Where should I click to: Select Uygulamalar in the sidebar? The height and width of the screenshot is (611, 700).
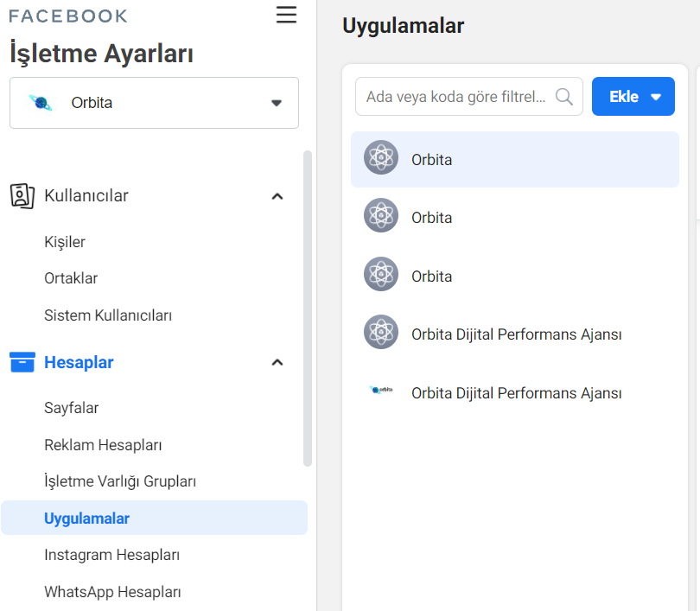[154, 518]
